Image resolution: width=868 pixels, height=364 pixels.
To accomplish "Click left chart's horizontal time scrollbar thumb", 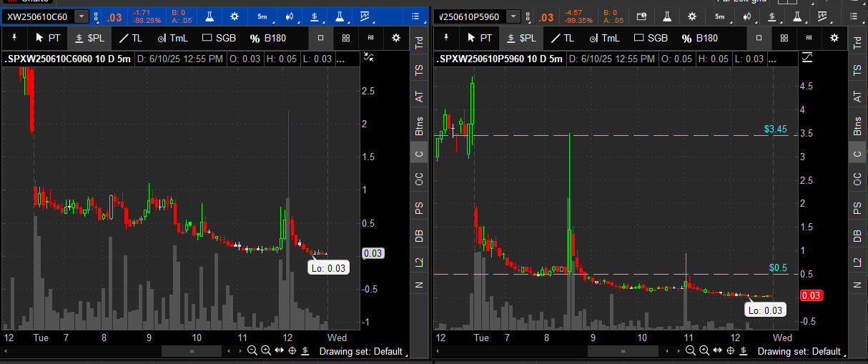I will [x=191, y=351].
